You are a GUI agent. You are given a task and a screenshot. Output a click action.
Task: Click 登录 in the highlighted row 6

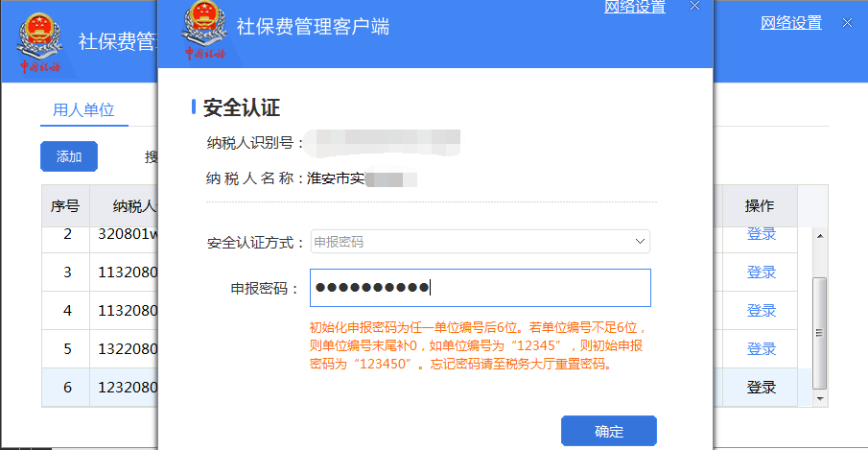[x=762, y=388]
